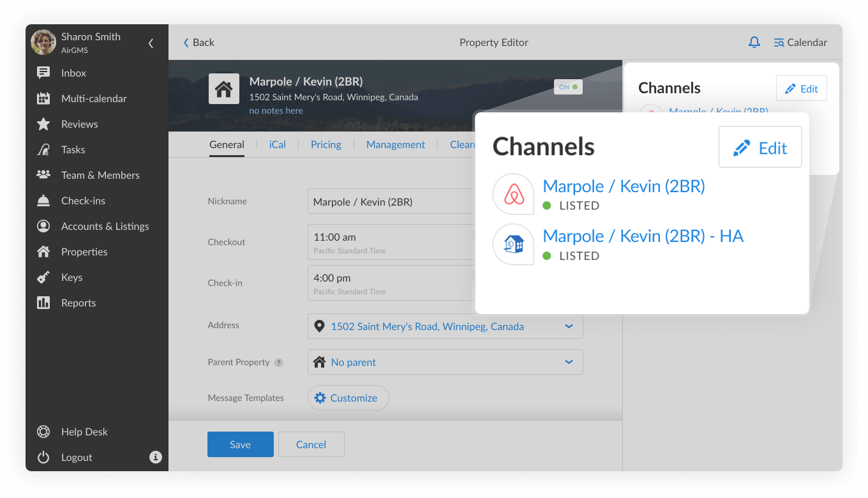This screenshot has height=498, width=868.
Task: Expand the Address dropdown
Action: click(x=569, y=326)
